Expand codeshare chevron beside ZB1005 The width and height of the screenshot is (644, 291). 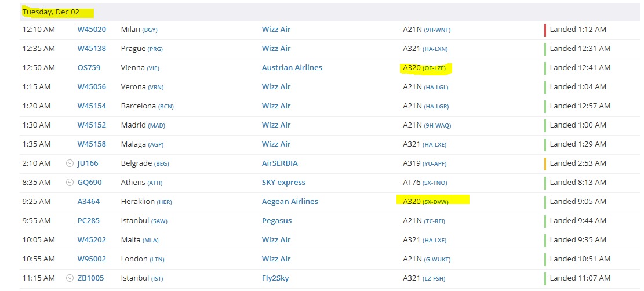70,278
